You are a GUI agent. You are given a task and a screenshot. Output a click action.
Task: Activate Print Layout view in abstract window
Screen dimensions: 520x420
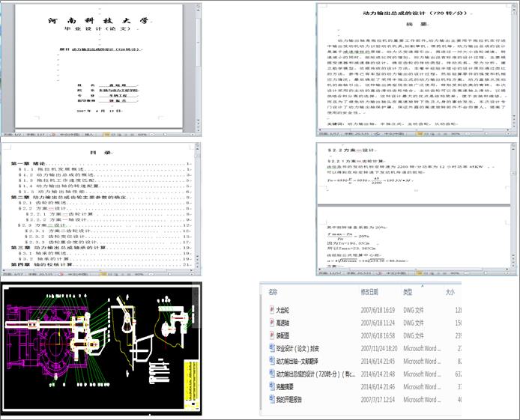[420, 134]
